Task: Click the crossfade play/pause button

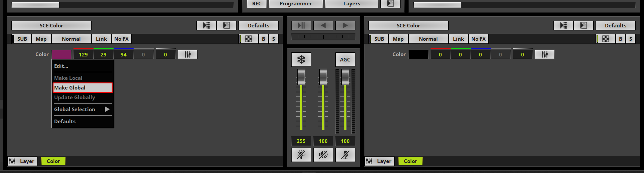Action: coord(301,25)
